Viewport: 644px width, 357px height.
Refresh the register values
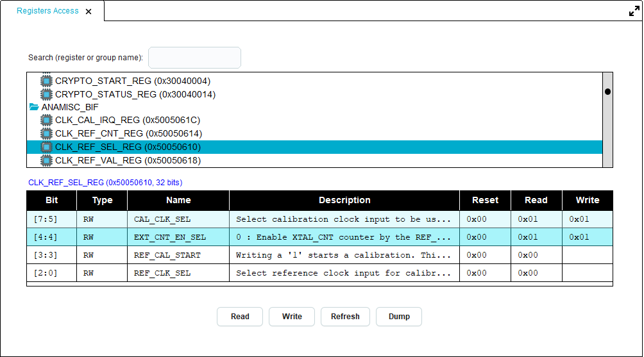tap(345, 317)
